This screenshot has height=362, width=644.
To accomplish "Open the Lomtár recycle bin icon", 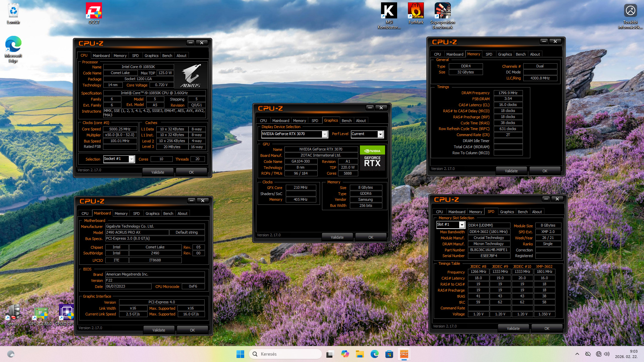I will coord(13,13).
